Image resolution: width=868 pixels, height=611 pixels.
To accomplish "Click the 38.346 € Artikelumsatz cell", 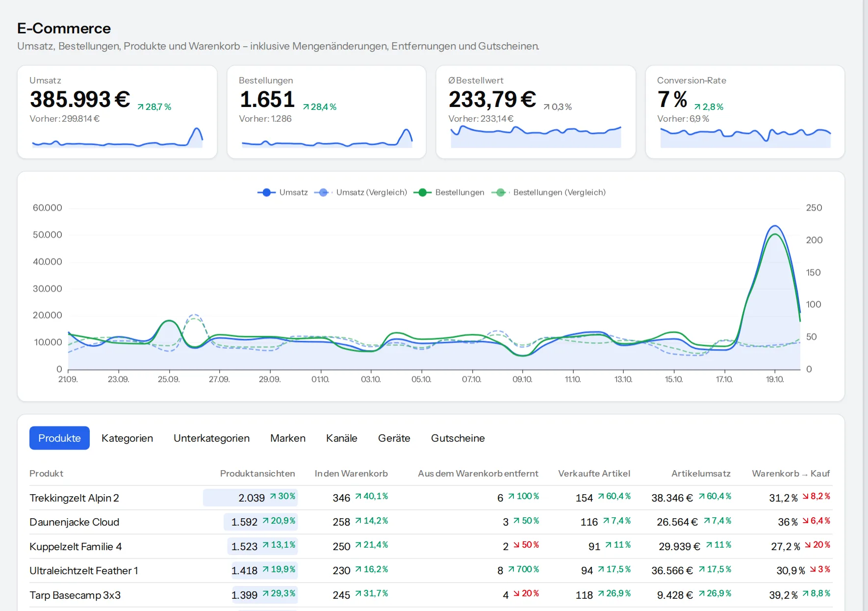I will click(x=672, y=498).
